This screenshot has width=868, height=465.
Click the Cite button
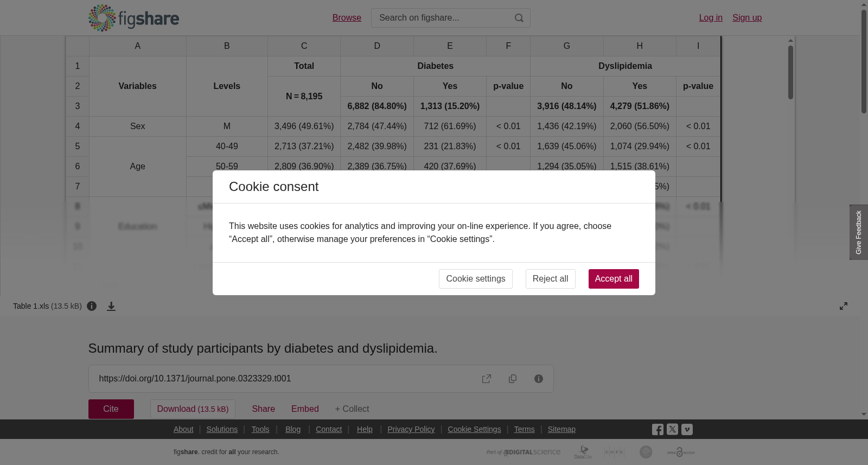pyautogui.click(x=111, y=409)
